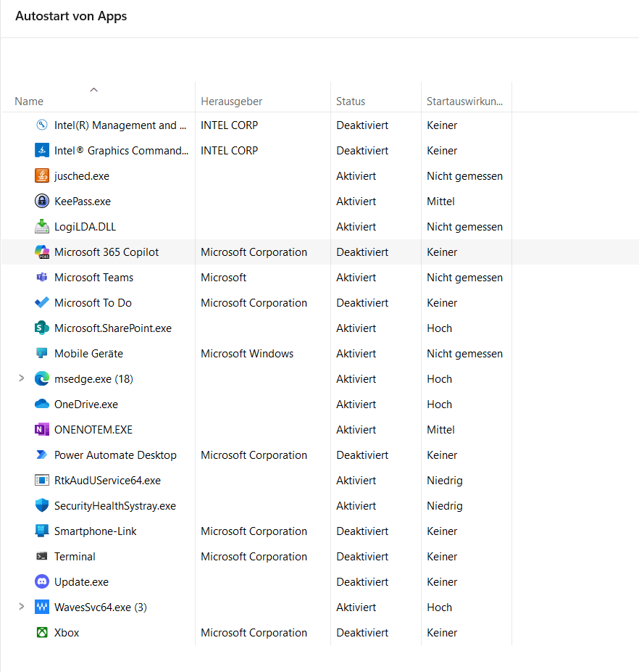Click Aktiviert status of OneDrive.exe
This screenshot has height=672, width=639.
356,405
